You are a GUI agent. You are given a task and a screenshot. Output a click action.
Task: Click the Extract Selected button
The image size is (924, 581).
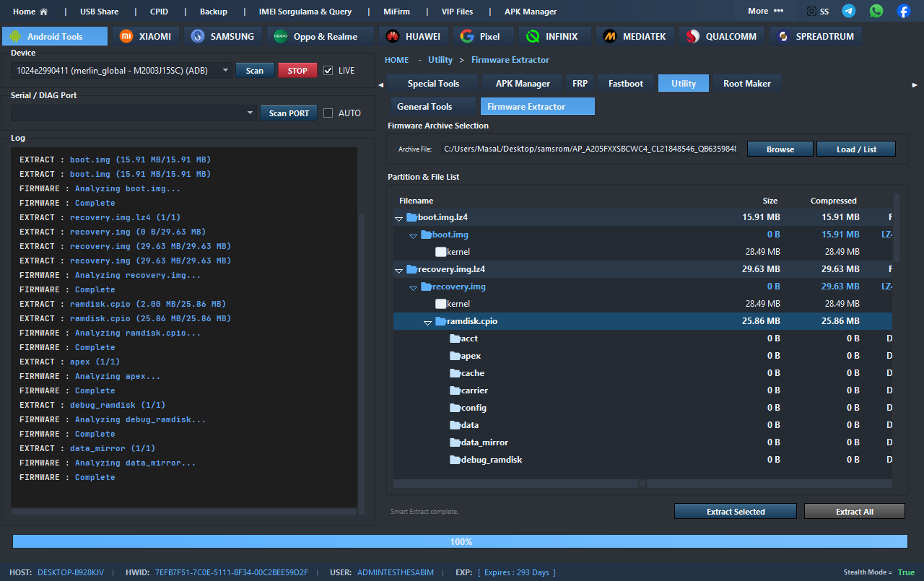click(x=735, y=512)
